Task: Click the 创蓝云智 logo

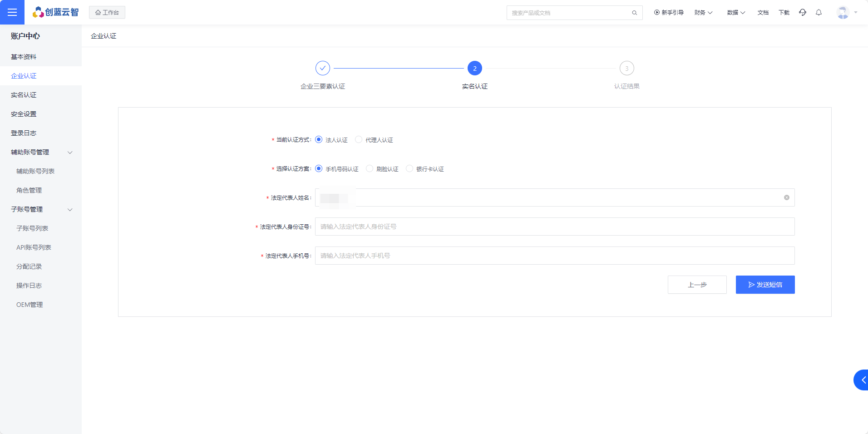Action: 55,12
